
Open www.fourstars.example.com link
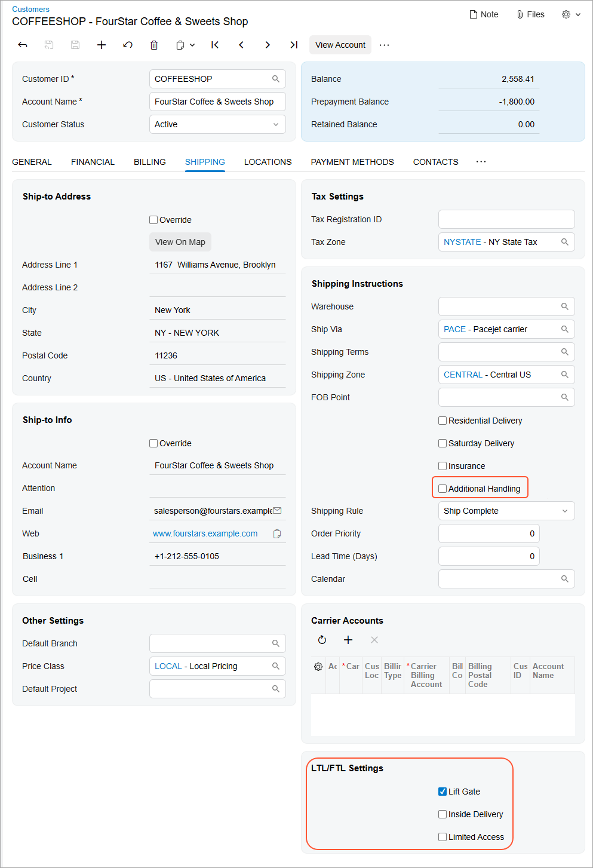[205, 533]
